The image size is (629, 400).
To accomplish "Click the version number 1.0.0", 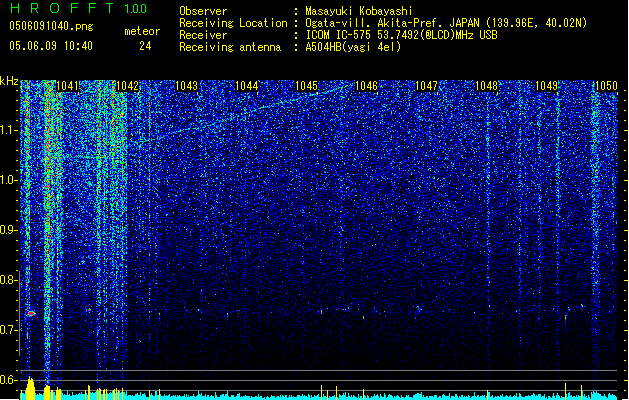I will point(136,9).
